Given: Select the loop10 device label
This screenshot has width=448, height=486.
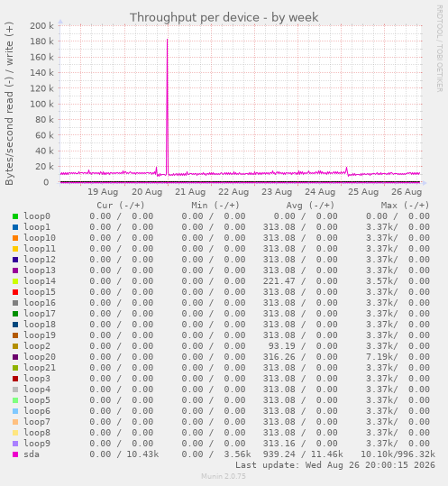Looking at the screenshot, I should click(x=40, y=238).
